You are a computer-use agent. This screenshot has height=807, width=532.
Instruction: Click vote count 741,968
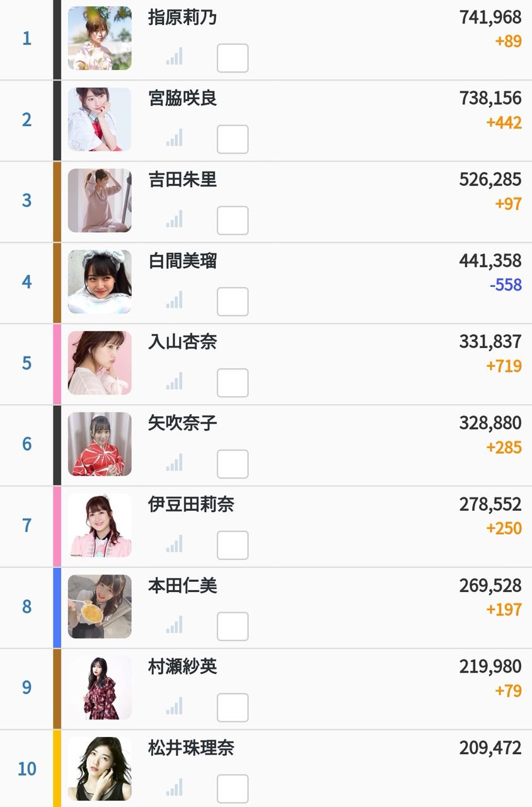tap(490, 17)
